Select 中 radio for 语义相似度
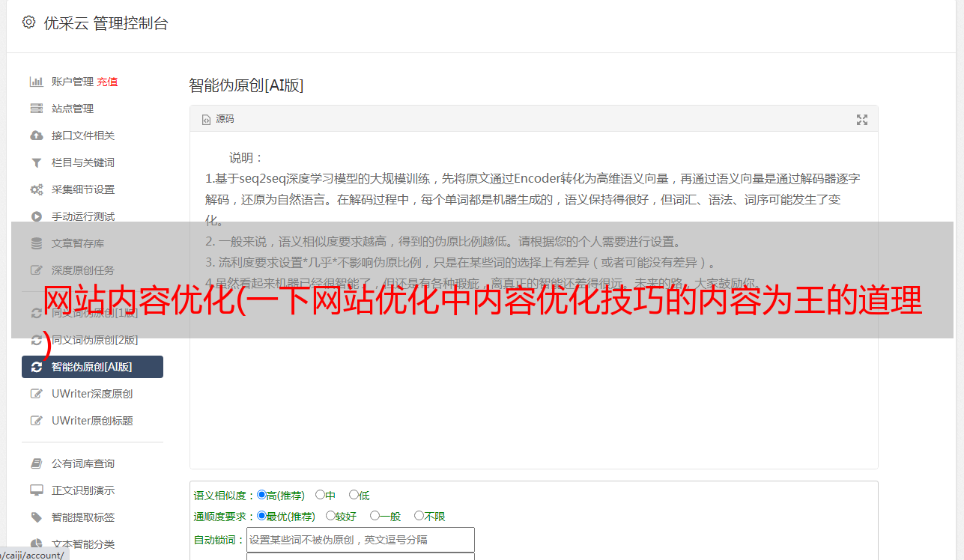The image size is (964, 560). [320, 495]
